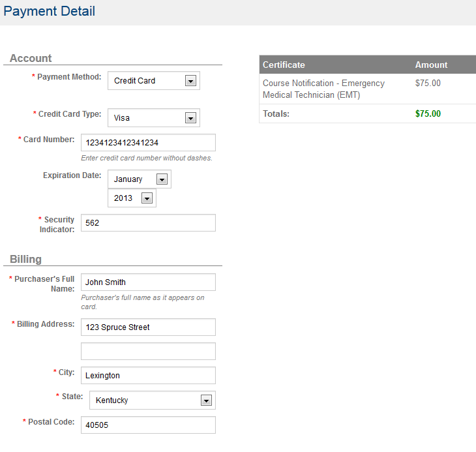
Task: Pick the 2013 expiration year box
Action: (132, 198)
